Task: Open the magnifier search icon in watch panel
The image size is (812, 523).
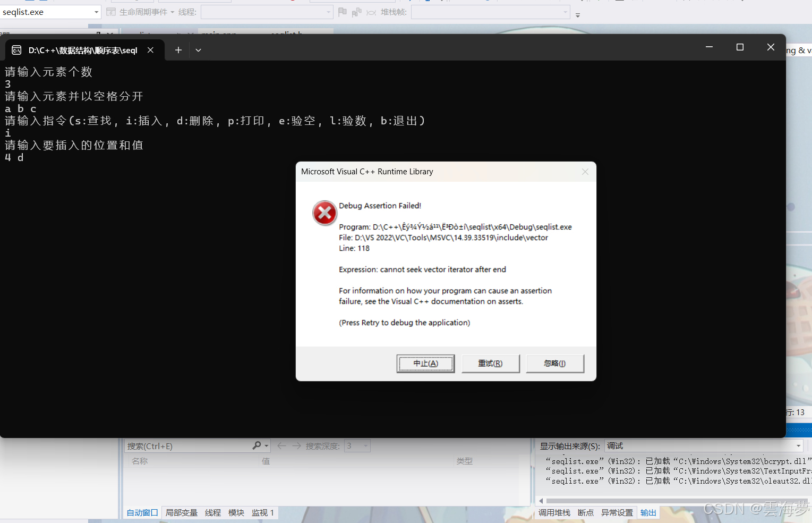Action: (257, 445)
